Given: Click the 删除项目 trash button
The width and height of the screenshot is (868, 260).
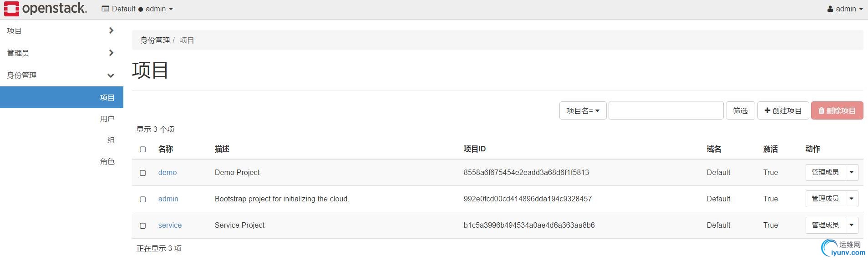Looking at the screenshot, I should pyautogui.click(x=837, y=110).
